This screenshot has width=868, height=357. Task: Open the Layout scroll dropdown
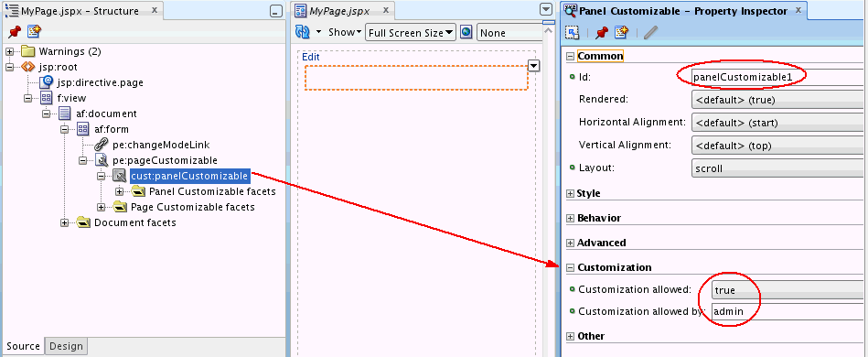(x=777, y=168)
